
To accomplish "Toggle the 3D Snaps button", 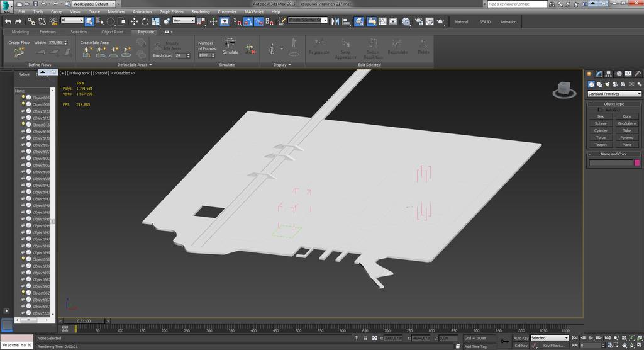I will (237, 21).
